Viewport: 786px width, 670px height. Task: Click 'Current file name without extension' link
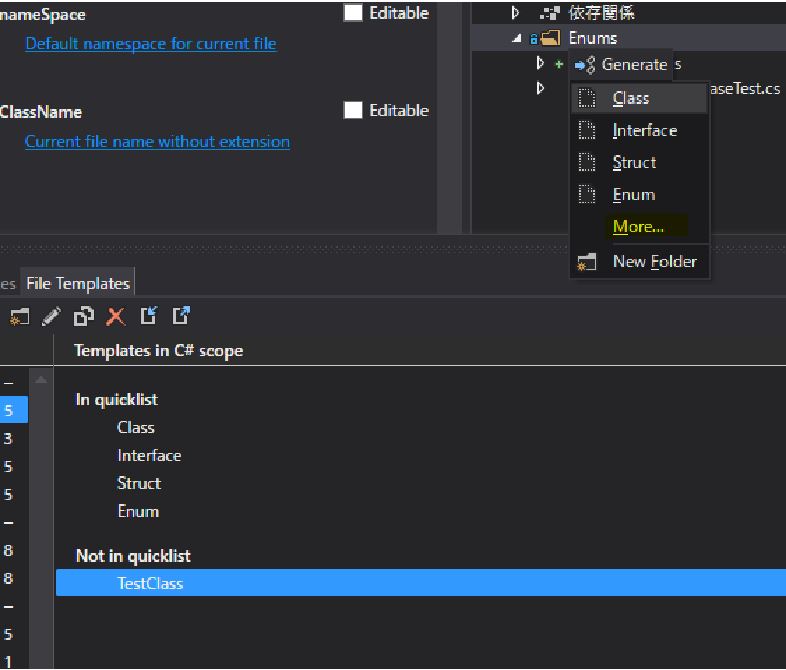click(x=157, y=142)
